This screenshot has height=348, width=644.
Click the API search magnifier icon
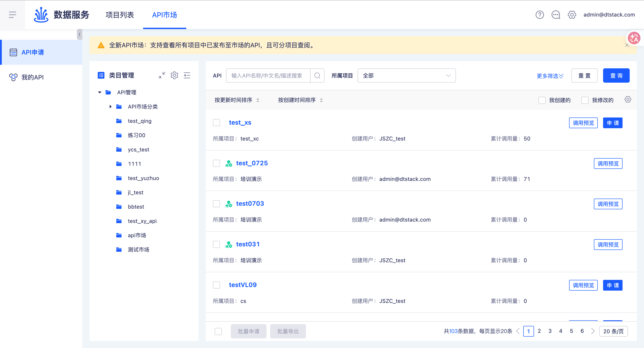pyautogui.click(x=317, y=75)
